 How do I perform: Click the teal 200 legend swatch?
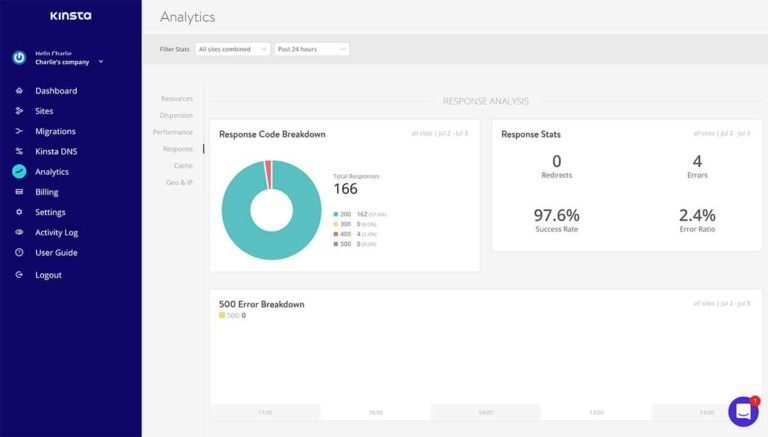tap(336, 214)
